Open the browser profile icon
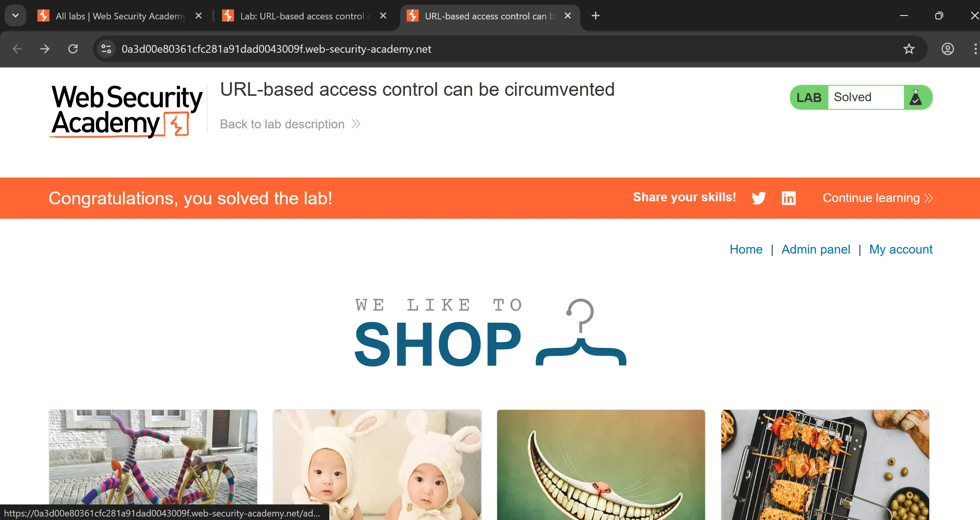This screenshot has width=980, height=520. [x=947, y=49]
